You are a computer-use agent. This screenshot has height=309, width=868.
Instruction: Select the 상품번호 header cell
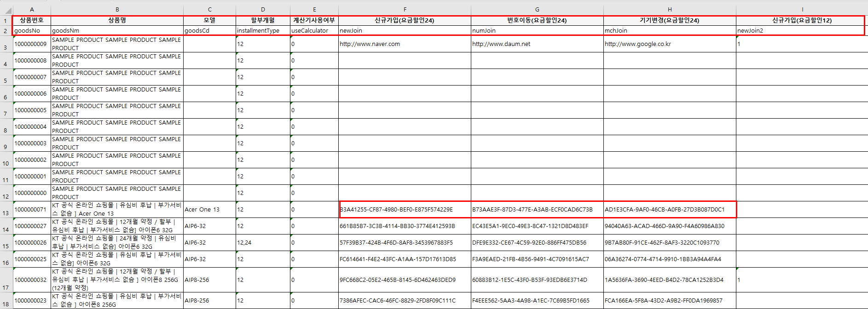32,20
